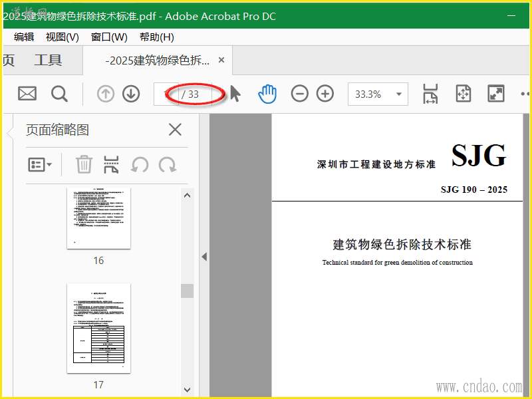Rotate page clockwise

tap(168, 165)
